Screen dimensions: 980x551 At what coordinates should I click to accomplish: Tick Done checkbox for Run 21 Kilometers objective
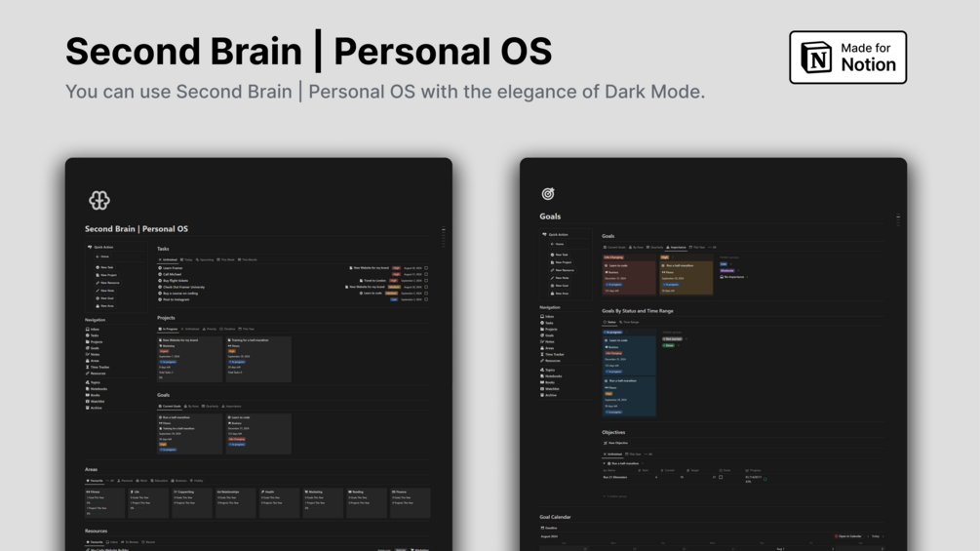coord(721,477)
